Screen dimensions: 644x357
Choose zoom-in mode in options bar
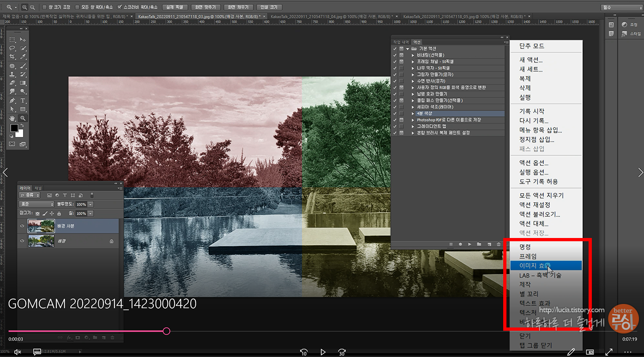click(24, 7)
